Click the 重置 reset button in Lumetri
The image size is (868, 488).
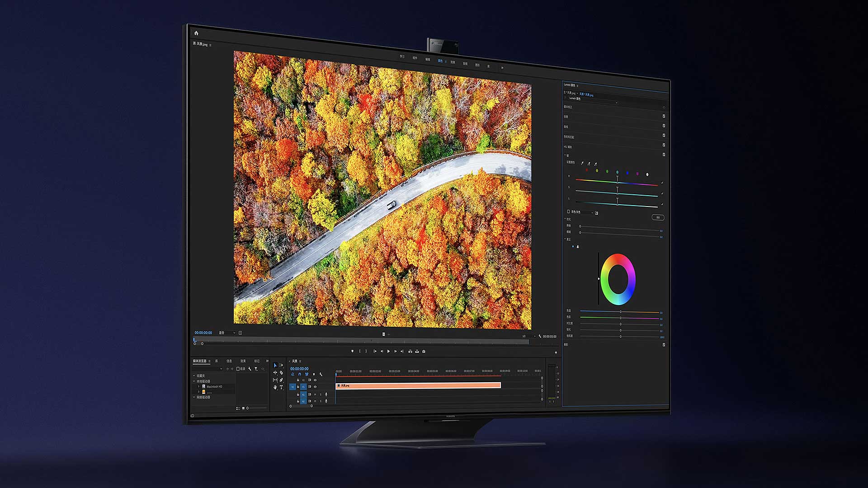point(658,217)
